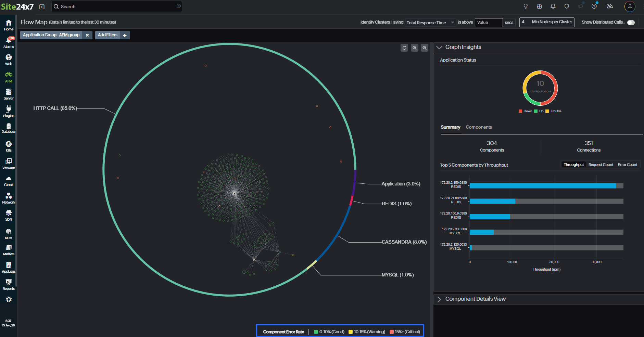Remove the APM group filter
Image resolution: width=644 pixels, height=337 pixels.
pyautogui.click(x=88, y=35)
